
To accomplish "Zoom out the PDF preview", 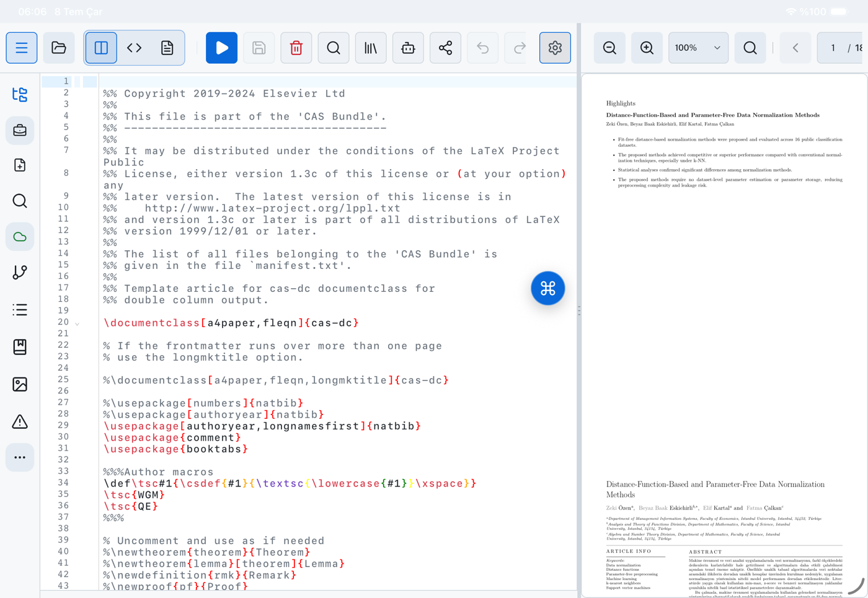I will (609, 48).
